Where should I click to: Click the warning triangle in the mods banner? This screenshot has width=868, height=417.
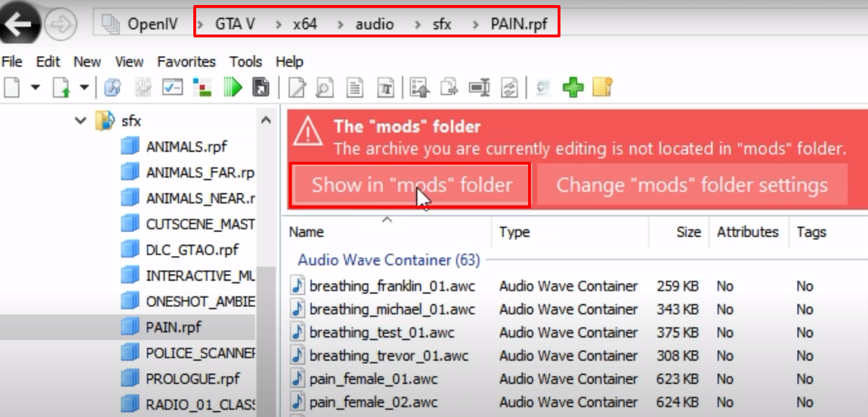pos(308,131)
